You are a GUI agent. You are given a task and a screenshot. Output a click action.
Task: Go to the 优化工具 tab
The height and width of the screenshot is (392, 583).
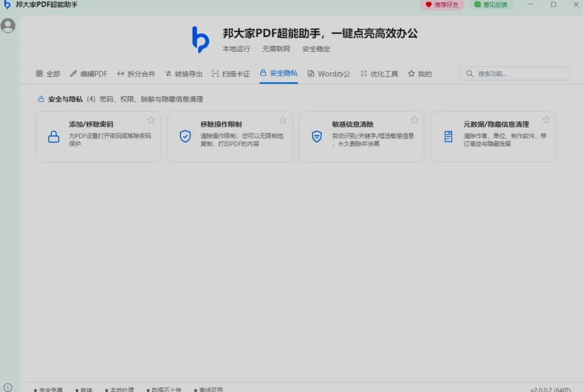pyautogui.click(x=379, y=73)
